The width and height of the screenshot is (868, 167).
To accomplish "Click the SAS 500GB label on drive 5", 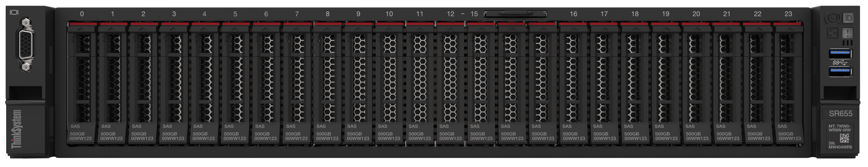I will [235, 133].
